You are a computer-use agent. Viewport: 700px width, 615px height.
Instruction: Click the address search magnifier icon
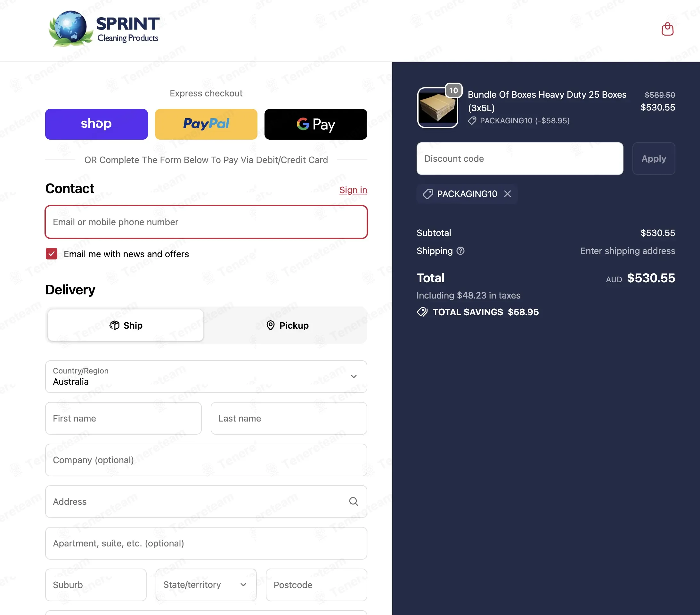pyautogui.click(x=354, y=502)
